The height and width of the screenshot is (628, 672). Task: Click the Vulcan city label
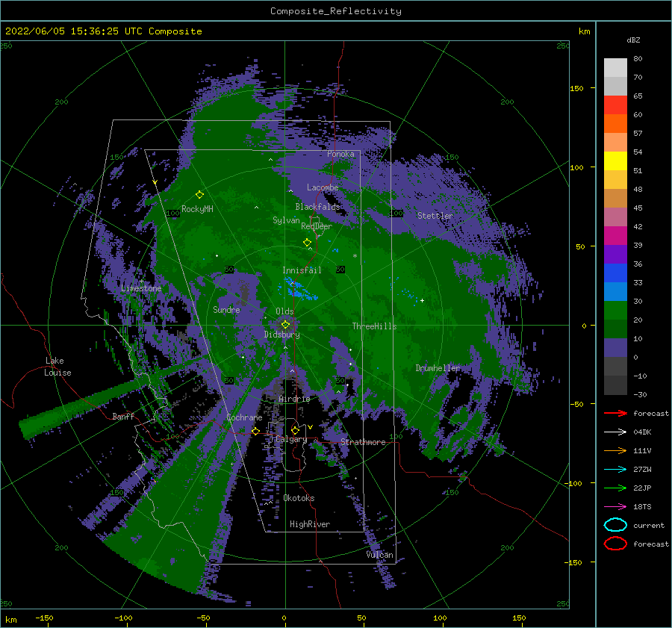pos(380,555)
